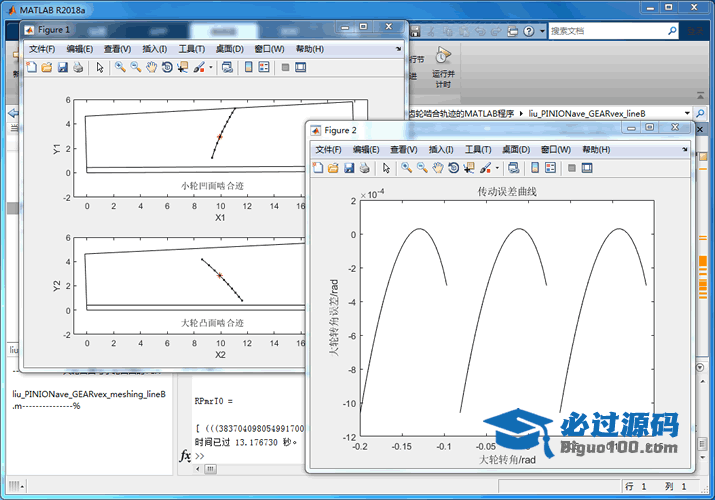Open 插入(I) menu in Figure 1

coord(155,49)
